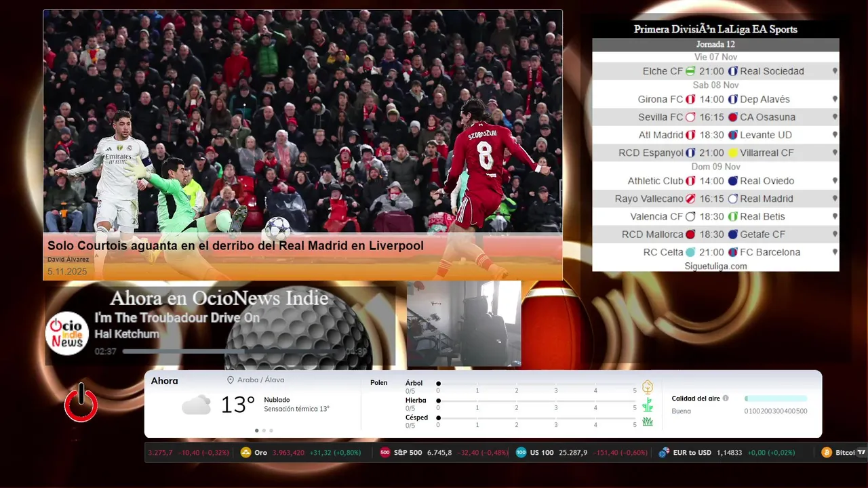The height and width of the screenshot is (488, 868).
Task: Click the Ahora weather heading
Action: (x=165, y=381)
